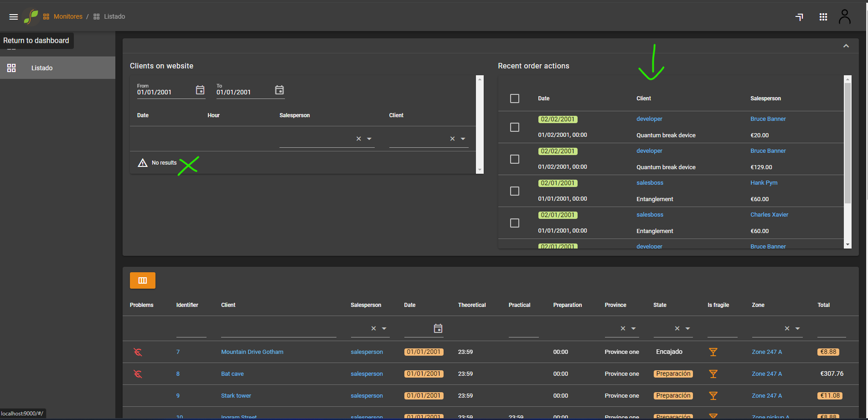
Task: Click problem icon on ticket 8
Action: (x=138, y=374)
